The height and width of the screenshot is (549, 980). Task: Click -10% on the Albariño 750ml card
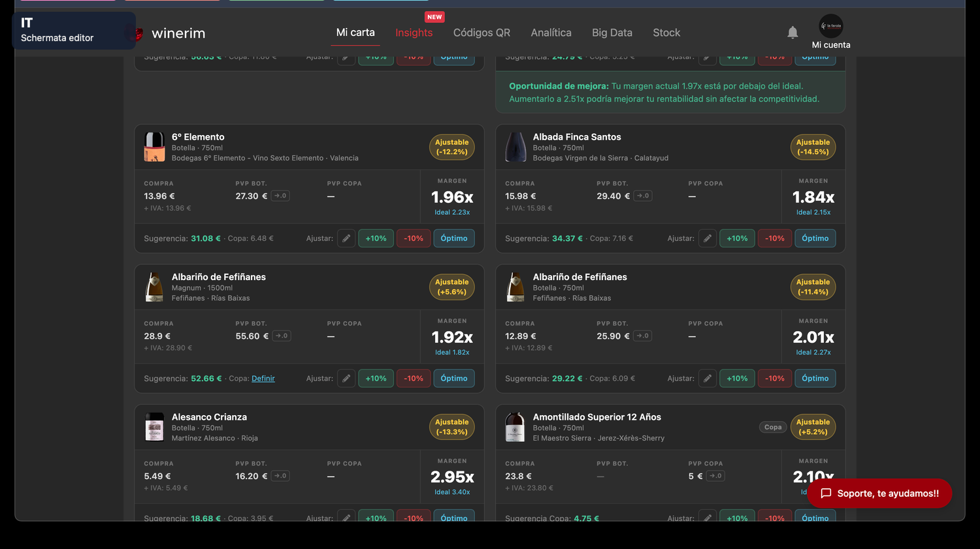[775, 379]
